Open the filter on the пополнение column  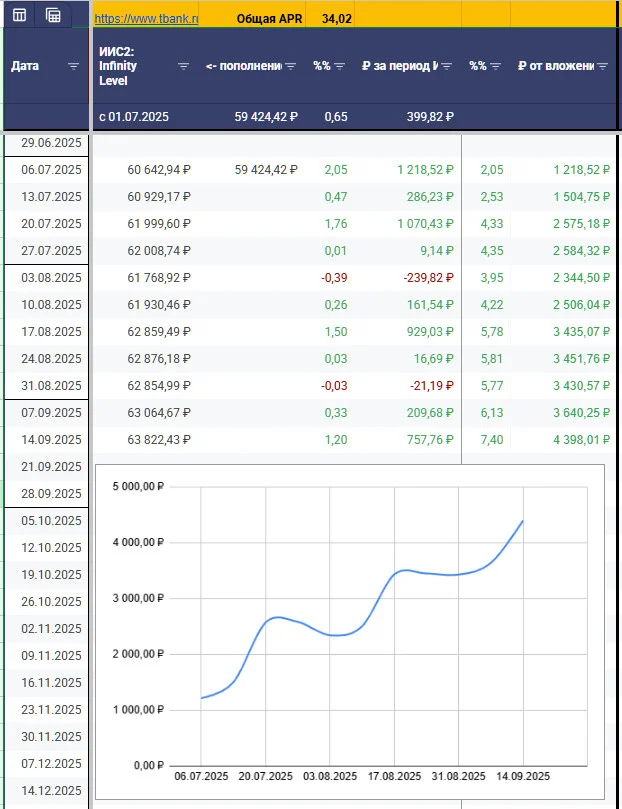click(291, 66)
